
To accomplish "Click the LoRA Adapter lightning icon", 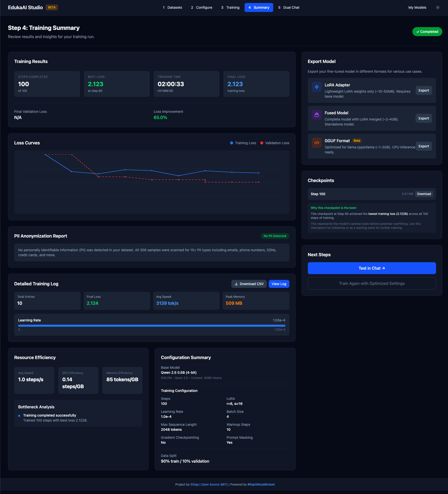I will (x=317, y=87).
